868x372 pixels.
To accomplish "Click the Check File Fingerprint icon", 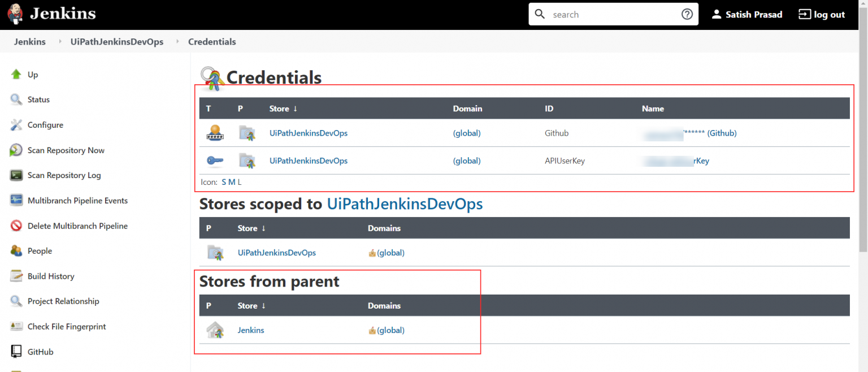I will 16,326.
